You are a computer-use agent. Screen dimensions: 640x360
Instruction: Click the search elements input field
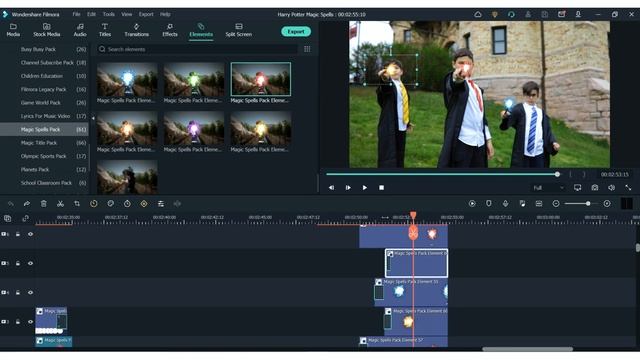198,49
